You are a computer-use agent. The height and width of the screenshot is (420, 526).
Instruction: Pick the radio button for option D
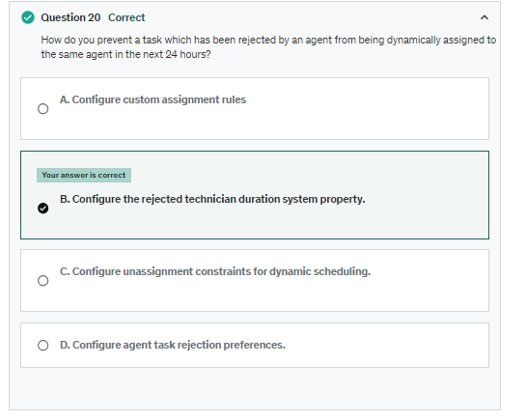pos(42,345)
